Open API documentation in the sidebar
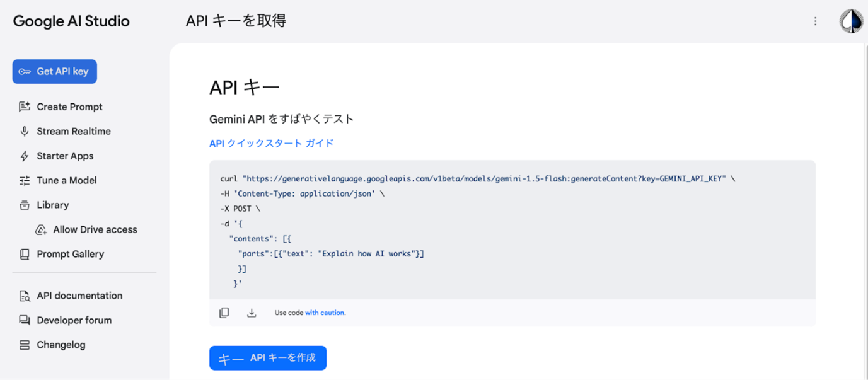868x380 pixels. click(79, 296)
